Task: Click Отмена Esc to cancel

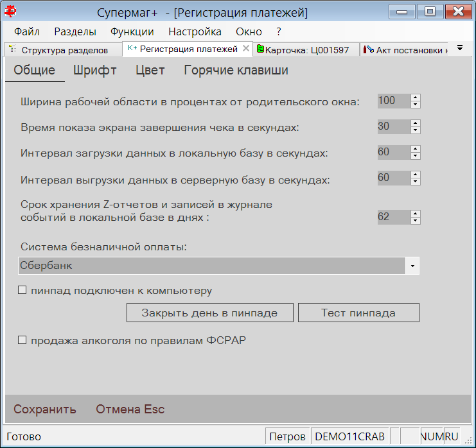Action: coord(130,409)
